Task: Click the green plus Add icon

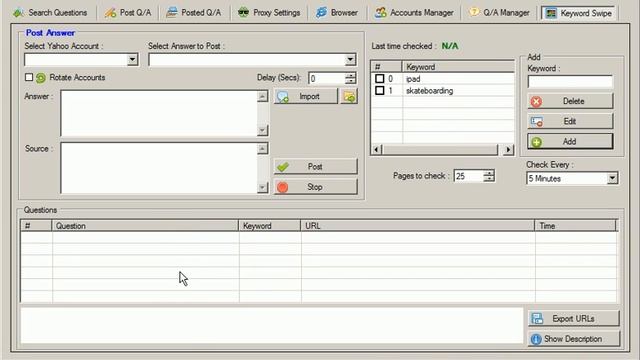Action: (537, 142)
